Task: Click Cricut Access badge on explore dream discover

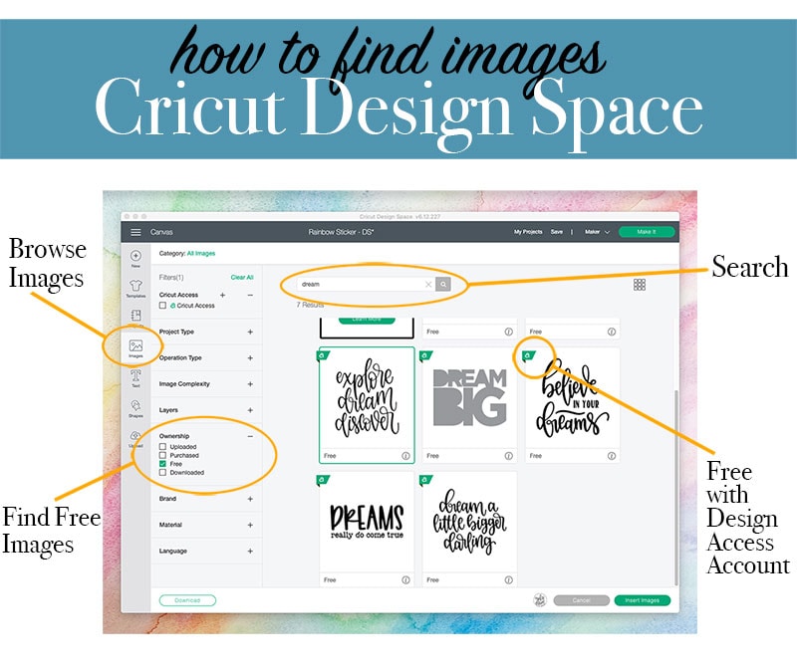Action: coord(323,355)
